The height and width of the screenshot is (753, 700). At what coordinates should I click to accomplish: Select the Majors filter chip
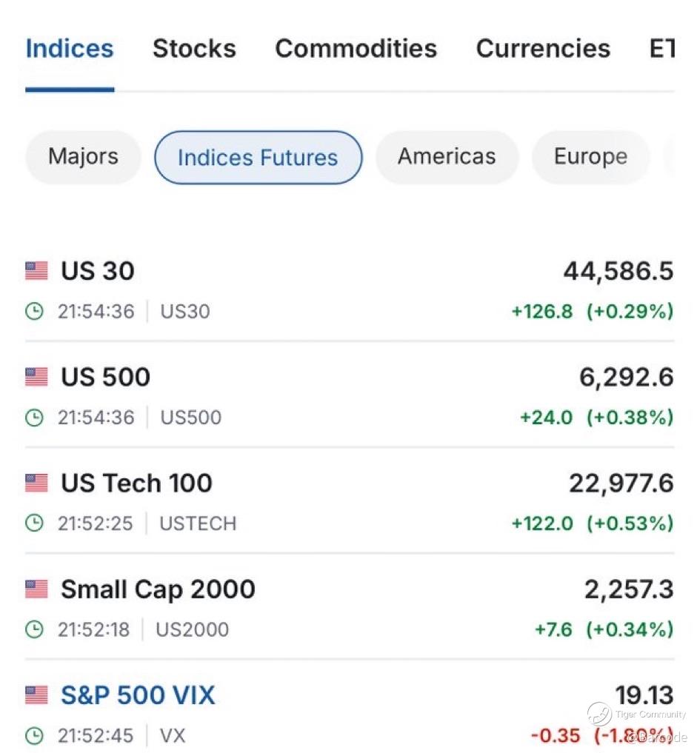coord(83,157)
